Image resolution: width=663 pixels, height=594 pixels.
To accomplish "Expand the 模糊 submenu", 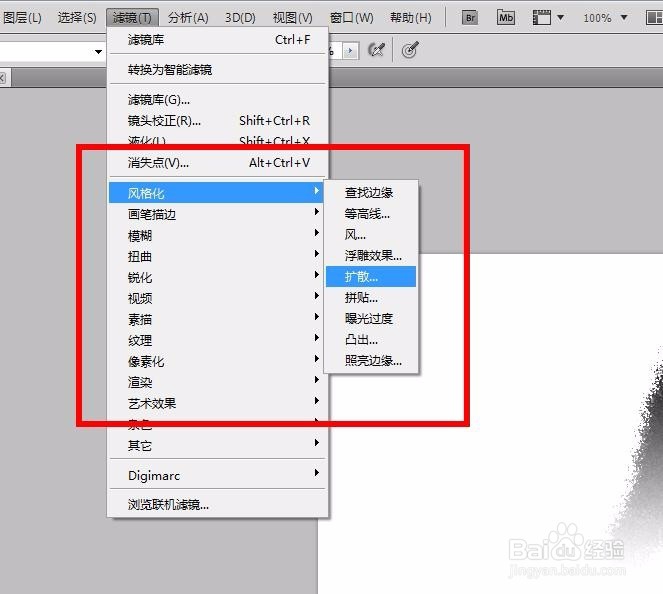I will click(218, 235).
